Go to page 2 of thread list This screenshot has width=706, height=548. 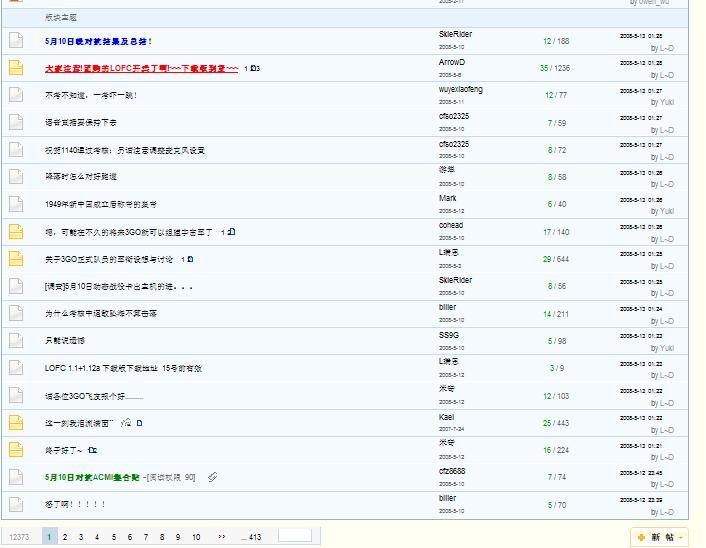[65, 537]
